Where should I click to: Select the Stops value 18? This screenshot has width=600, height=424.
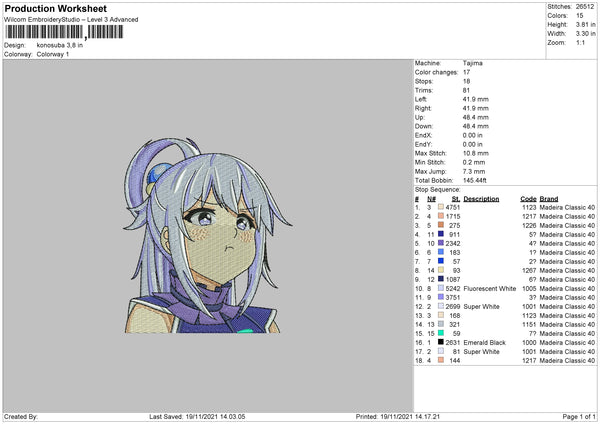pyautogui.click(x=466, y=81)
